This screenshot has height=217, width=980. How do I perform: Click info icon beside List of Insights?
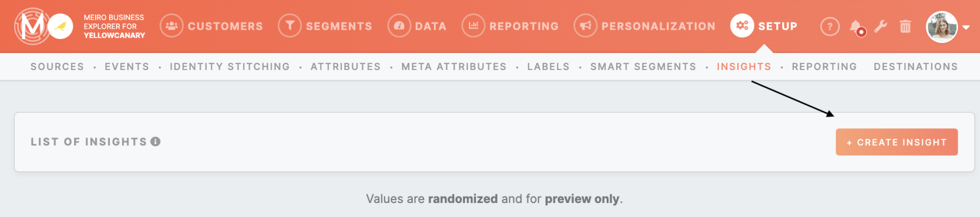(x=155, y=142)
